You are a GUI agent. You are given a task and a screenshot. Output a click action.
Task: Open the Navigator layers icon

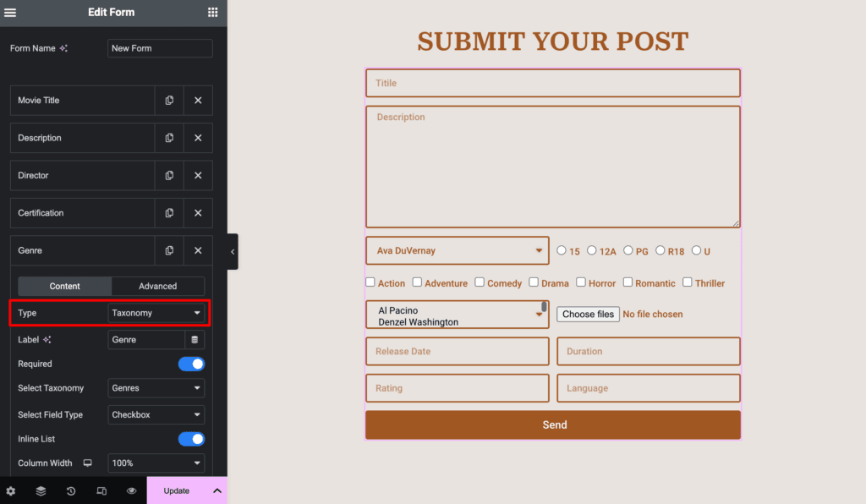41,490
